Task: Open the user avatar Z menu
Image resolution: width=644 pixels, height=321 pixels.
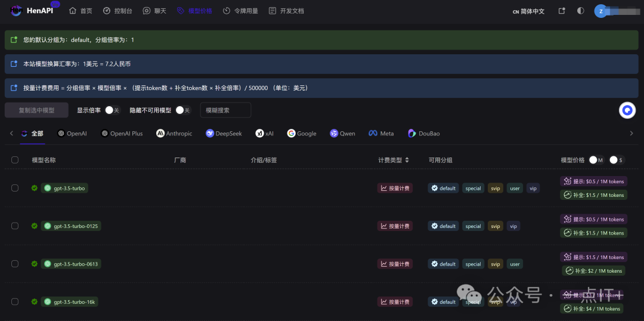Action: (600, 11)
